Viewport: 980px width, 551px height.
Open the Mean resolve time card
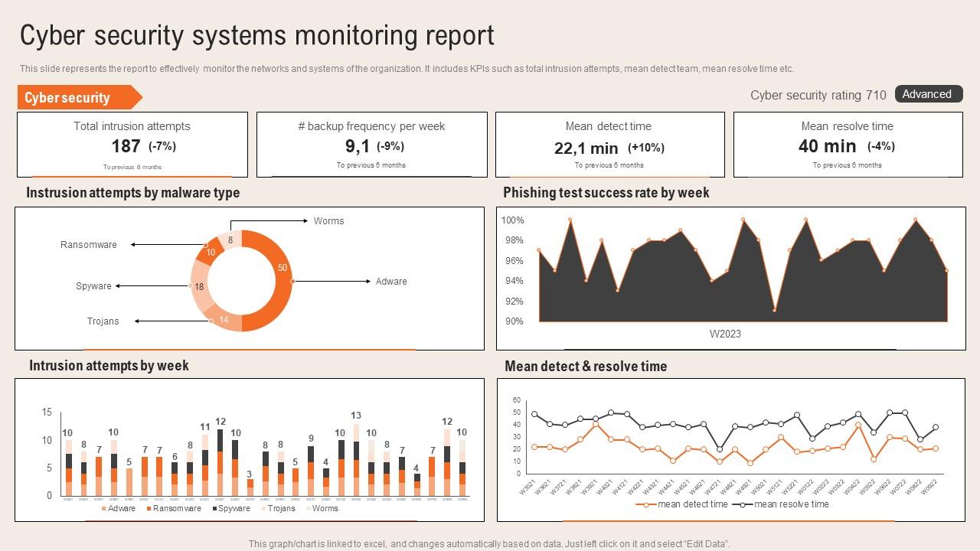tap(848, 144)
